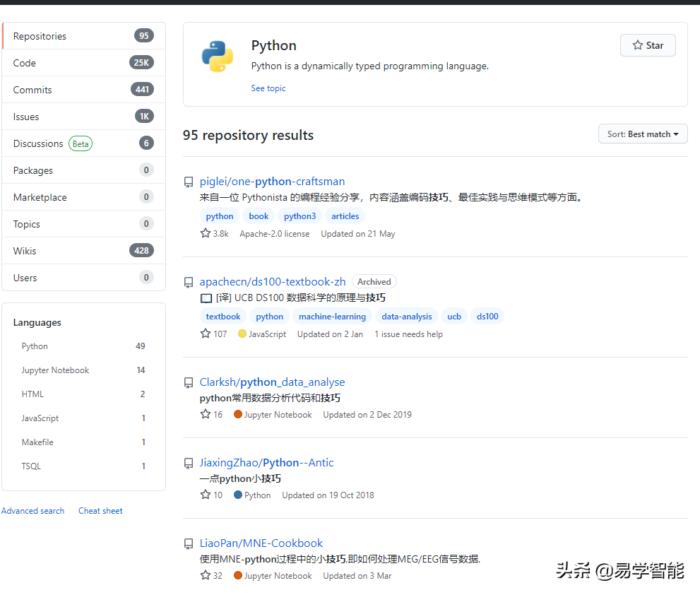
Task: Click 'Updated on 19 Oct 2018' text
Action: click(x=328, y=495)
